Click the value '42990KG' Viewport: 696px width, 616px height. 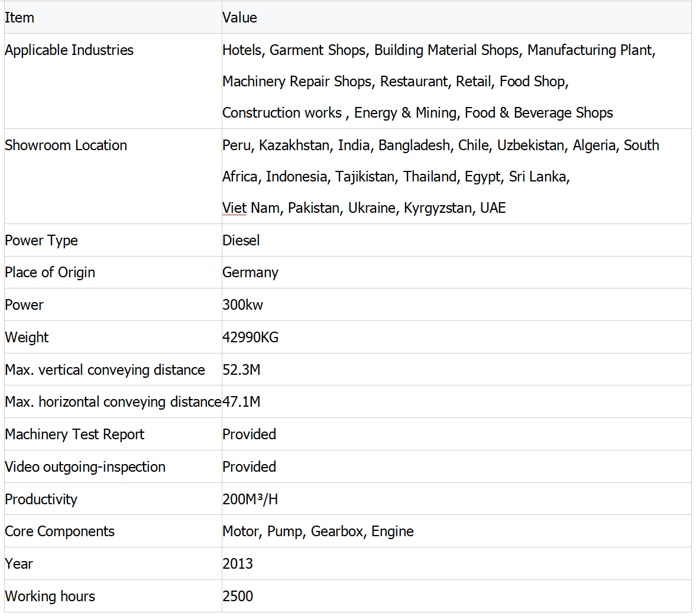coord(250,338)
